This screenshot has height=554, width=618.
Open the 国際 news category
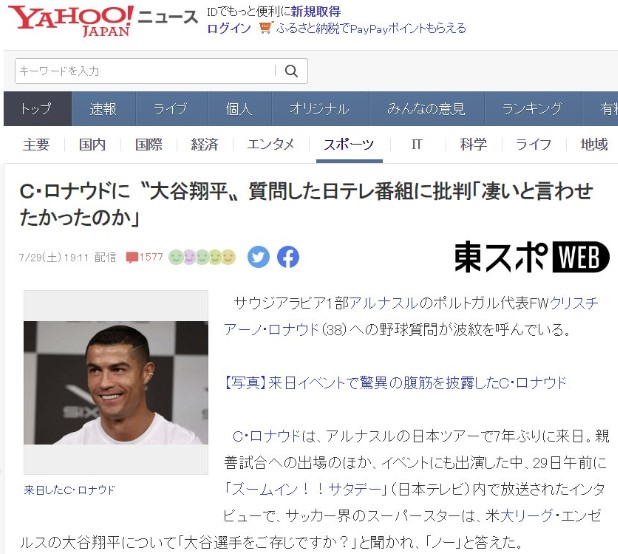[149, 145]
